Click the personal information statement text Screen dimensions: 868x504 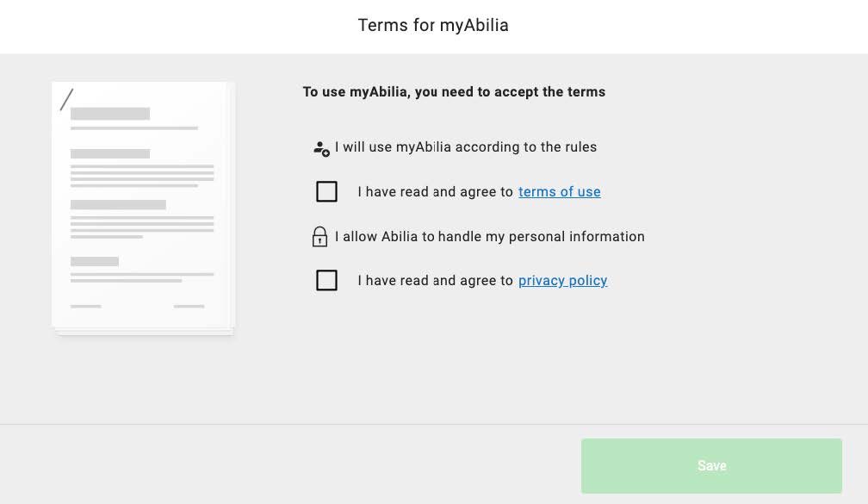(491, 236)
